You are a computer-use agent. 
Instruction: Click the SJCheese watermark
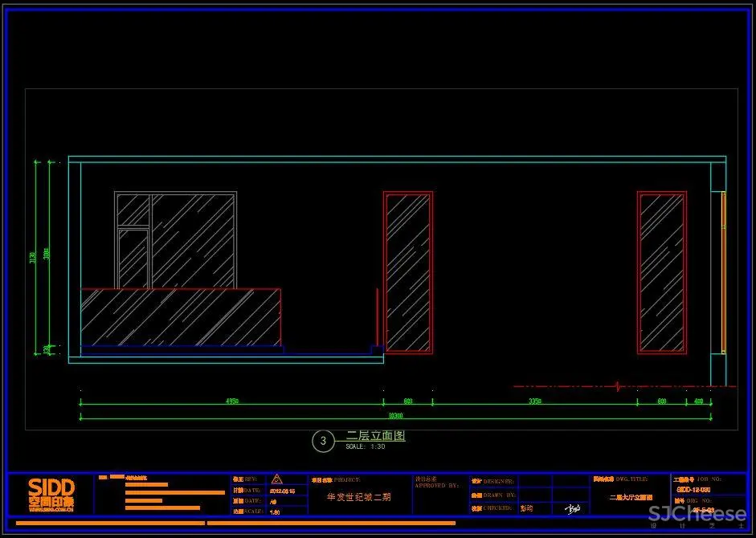pyautogui.click(x=697, y=514)
